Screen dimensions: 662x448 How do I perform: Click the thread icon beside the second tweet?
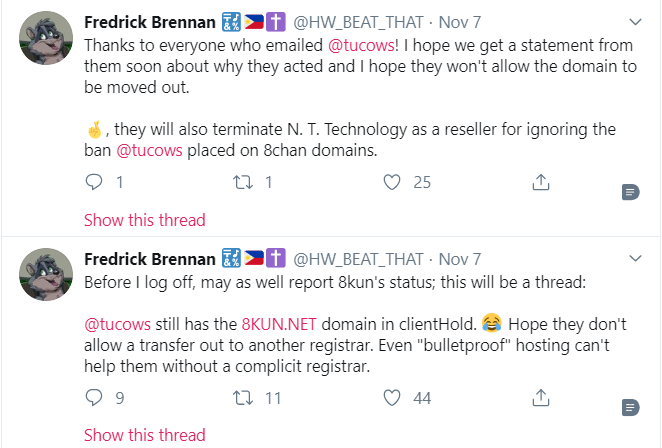[x=630, y=406]
